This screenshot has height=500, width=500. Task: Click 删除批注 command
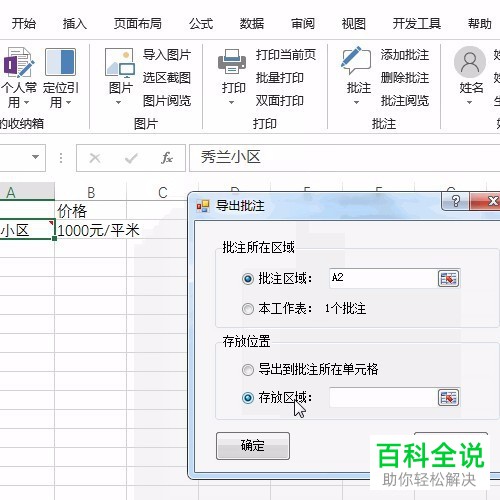[405, 78]
